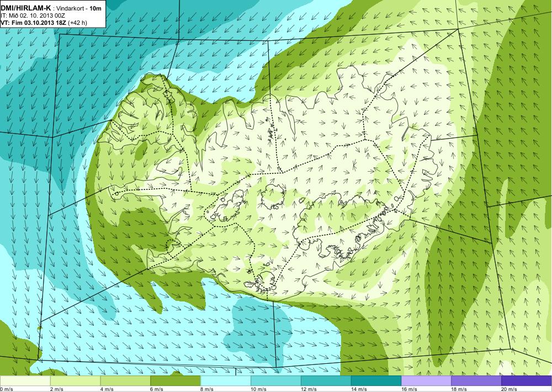The width and height of the screenshot is (552, 392).
Task: Click the '0 m/s' legend label
Action: click(6, 389)
